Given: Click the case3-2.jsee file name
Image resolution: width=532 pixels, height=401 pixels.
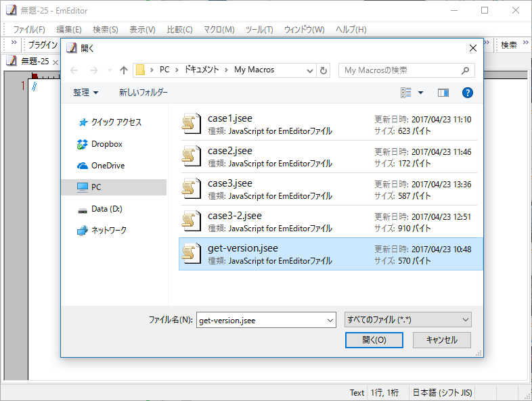Looking at the screenshot, I should (235, 216).
